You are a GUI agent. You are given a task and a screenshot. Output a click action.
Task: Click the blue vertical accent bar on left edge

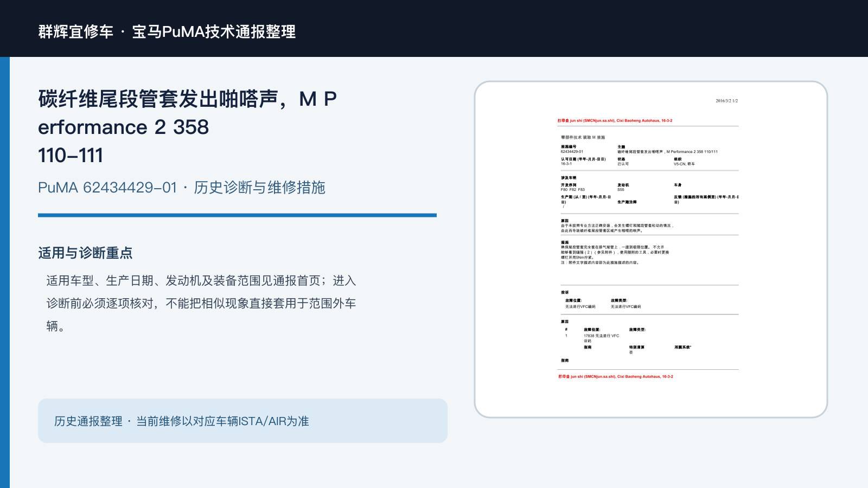[x=5, y=272]
